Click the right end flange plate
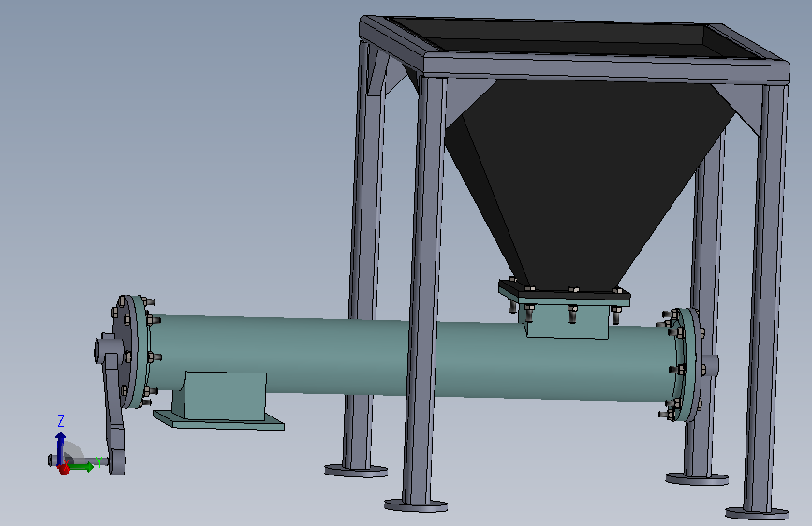The image size is (812, 526). (690, 364)
